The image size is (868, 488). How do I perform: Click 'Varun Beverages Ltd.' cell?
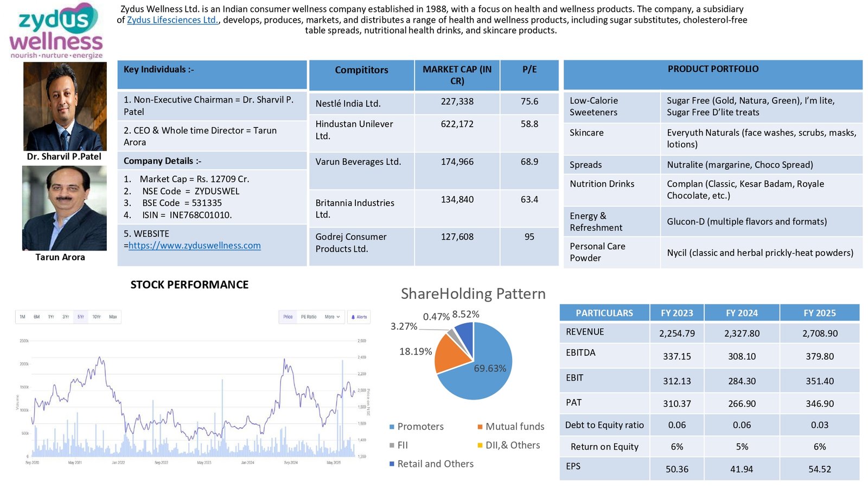(x=361, y=171)
